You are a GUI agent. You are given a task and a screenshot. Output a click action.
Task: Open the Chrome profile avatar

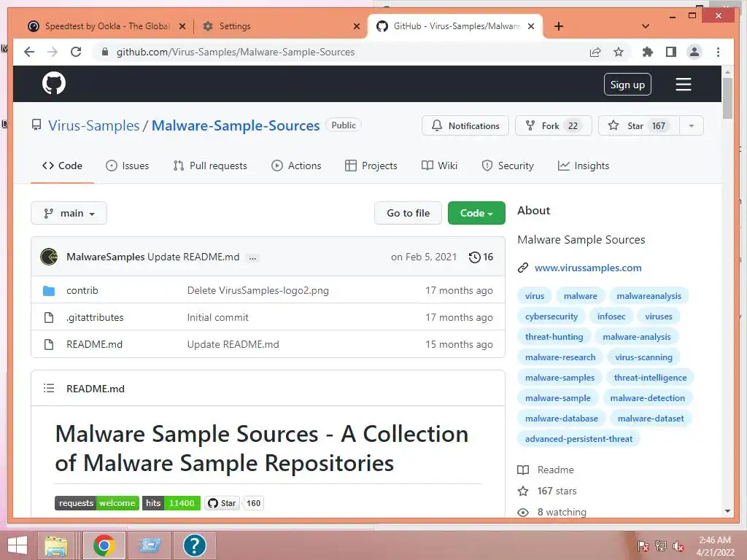click(x=694, y=52)
